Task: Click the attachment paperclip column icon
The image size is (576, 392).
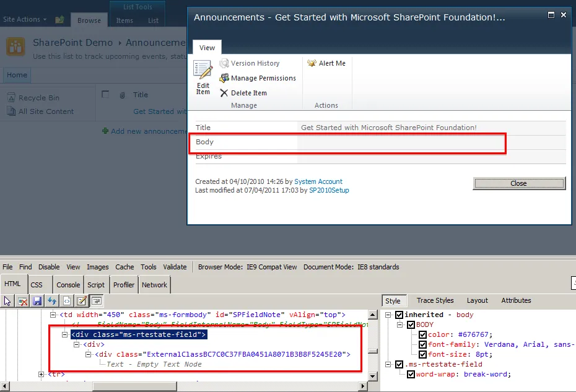Action: 123,95
